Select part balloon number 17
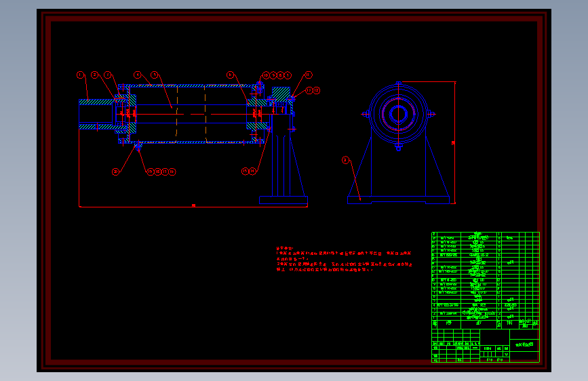The image size is (588, 381). point(165,172)
